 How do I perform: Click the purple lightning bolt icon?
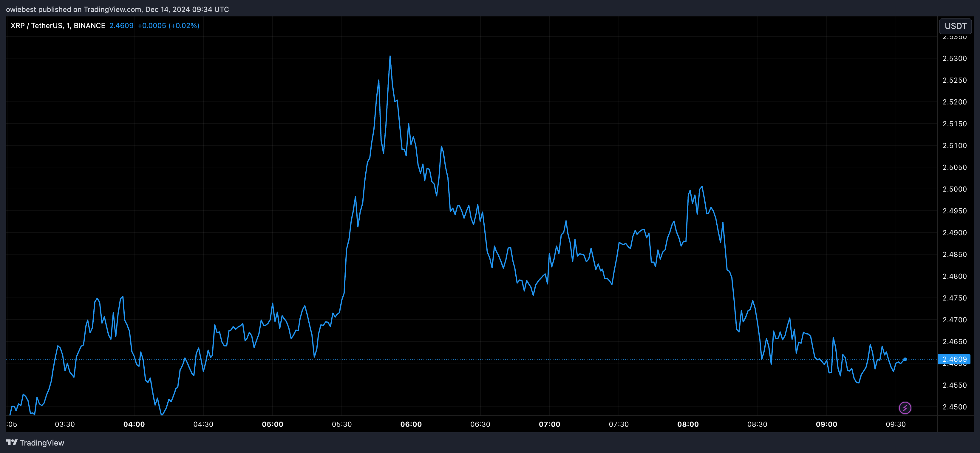905,408
